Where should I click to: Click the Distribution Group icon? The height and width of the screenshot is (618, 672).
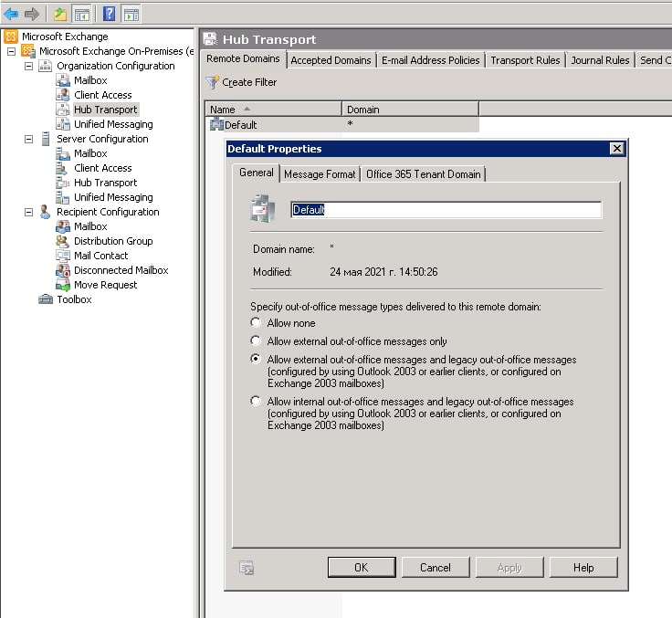(x=63, y=241)
